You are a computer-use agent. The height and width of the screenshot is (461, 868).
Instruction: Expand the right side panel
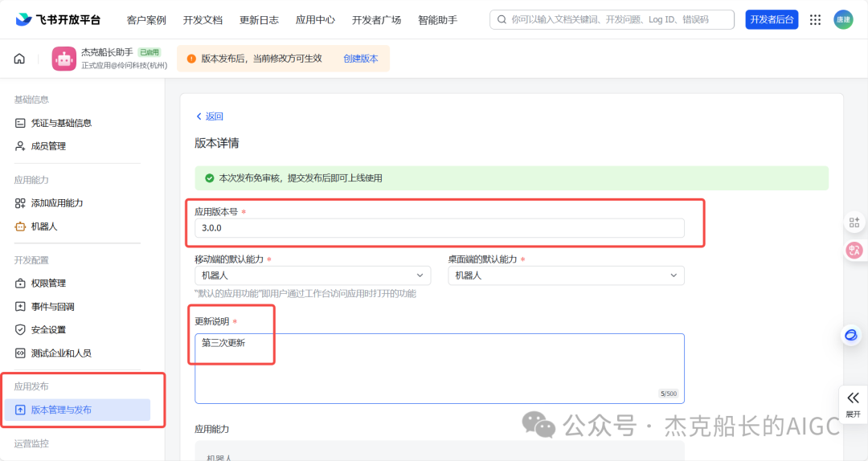click(x=853, y=404)
